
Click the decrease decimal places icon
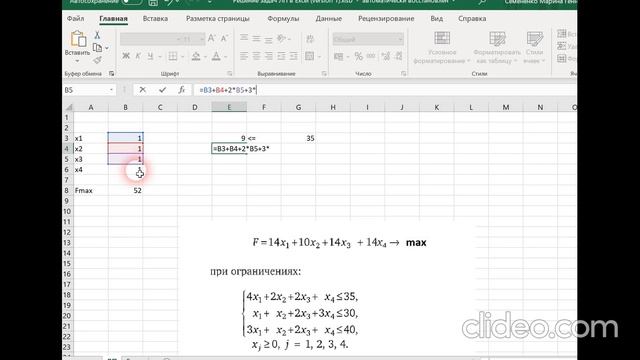(x=398, y=56)
